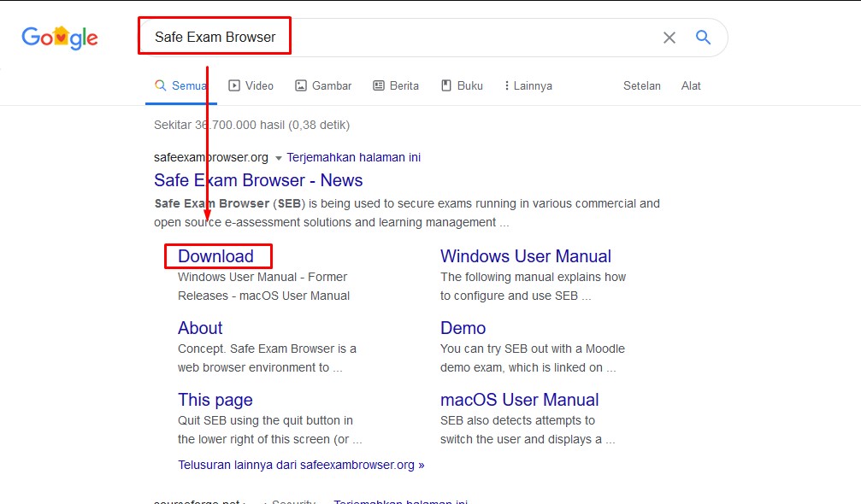Switch to the Berita tab
This screenshot has height=504, width=861.
pos(403,85)
